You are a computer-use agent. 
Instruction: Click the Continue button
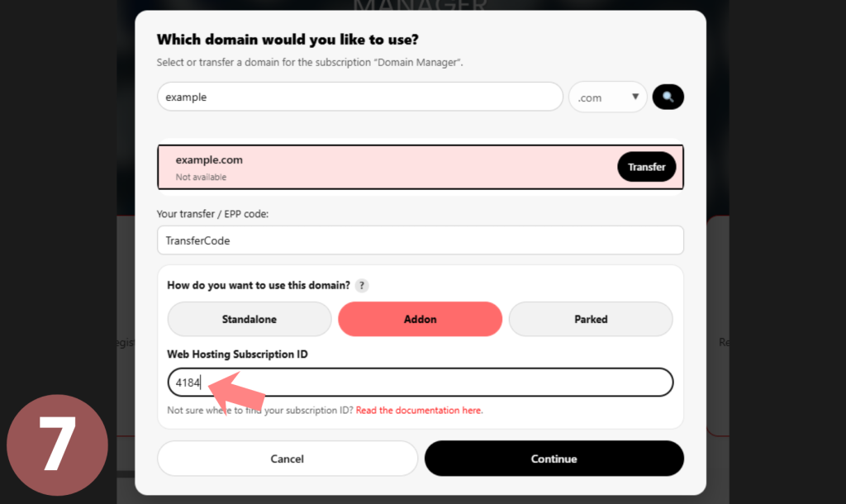click(554, 459)
